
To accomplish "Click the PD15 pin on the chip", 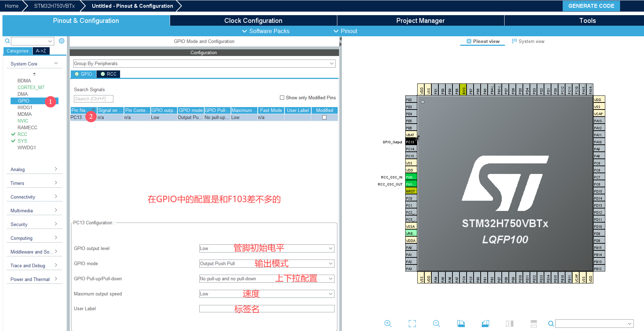I will click(599, 191).
